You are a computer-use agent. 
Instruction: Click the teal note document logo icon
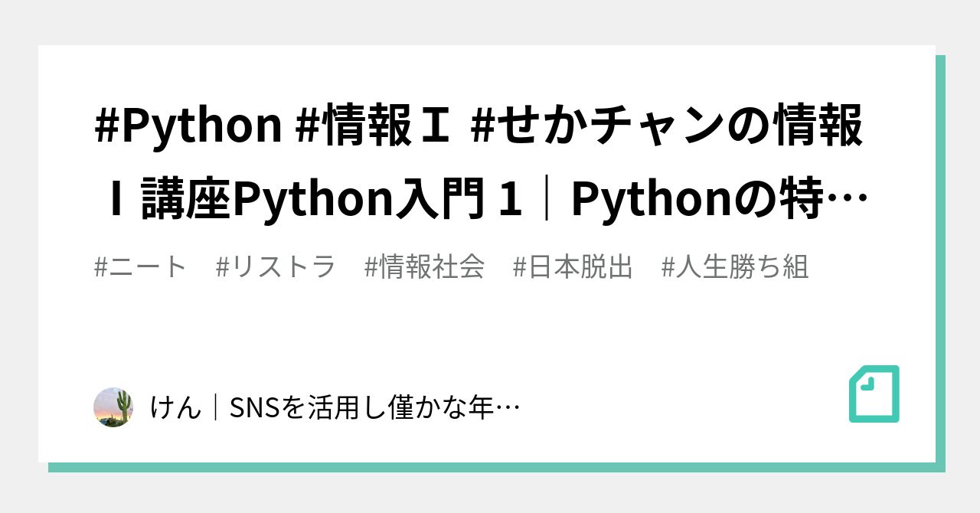(x=874, y=394)
